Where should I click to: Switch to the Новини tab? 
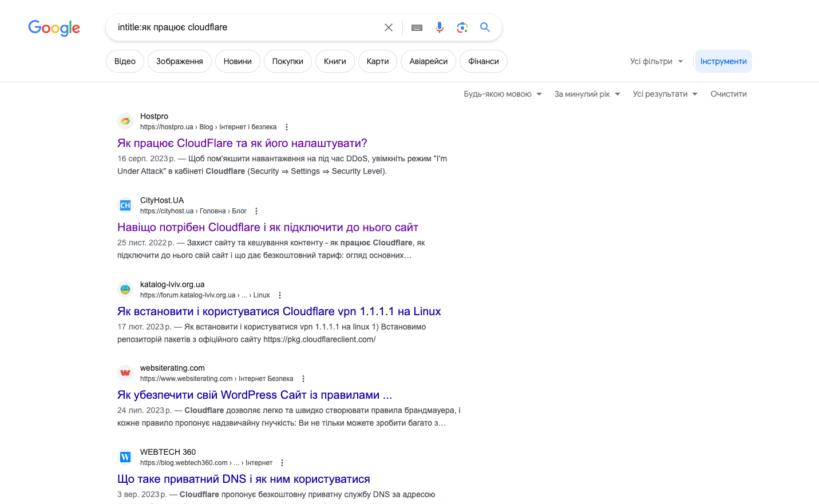tap(238, 61)
